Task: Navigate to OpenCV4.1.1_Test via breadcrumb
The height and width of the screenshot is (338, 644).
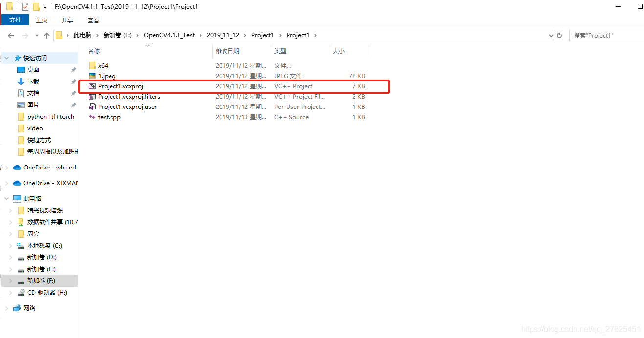Action: pos(169,35)
